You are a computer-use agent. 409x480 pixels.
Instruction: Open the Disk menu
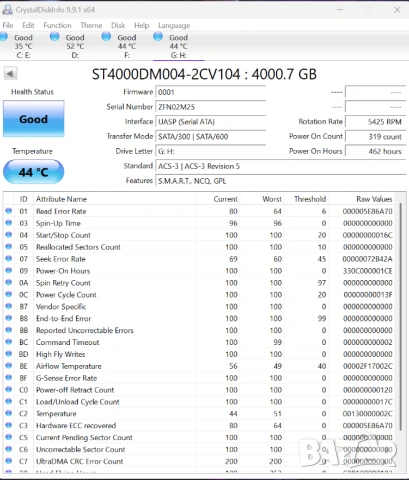coord(118,25)
